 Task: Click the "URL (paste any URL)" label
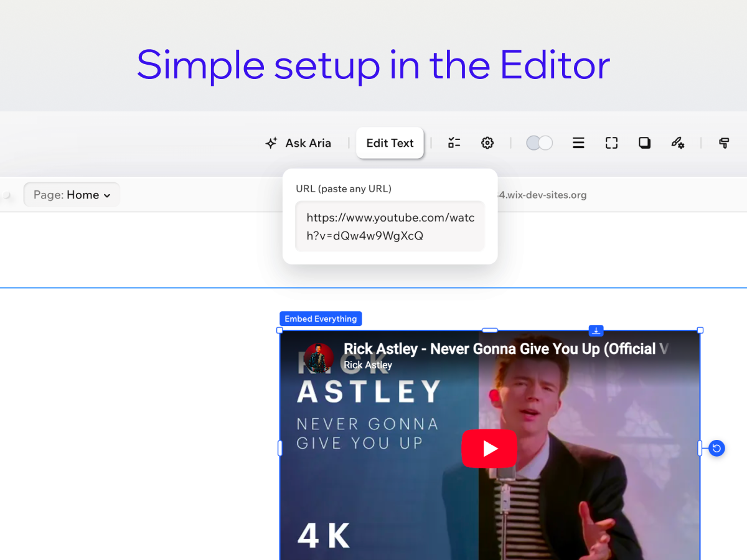point(344,189)
